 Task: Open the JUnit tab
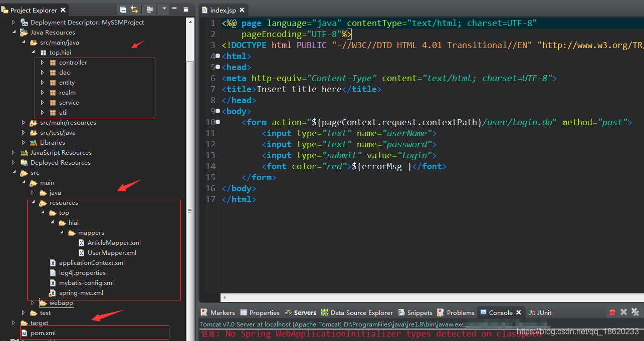[540, 312]
